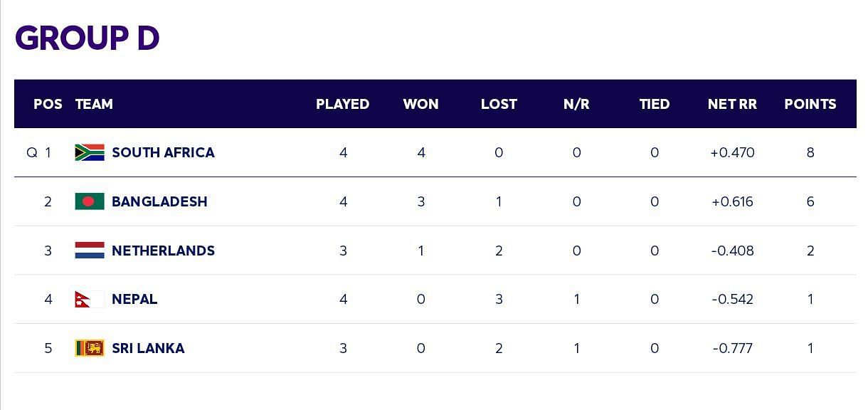Click the GROUP D heading
Screen dimensions: 868x410
(x=87, y=38)
